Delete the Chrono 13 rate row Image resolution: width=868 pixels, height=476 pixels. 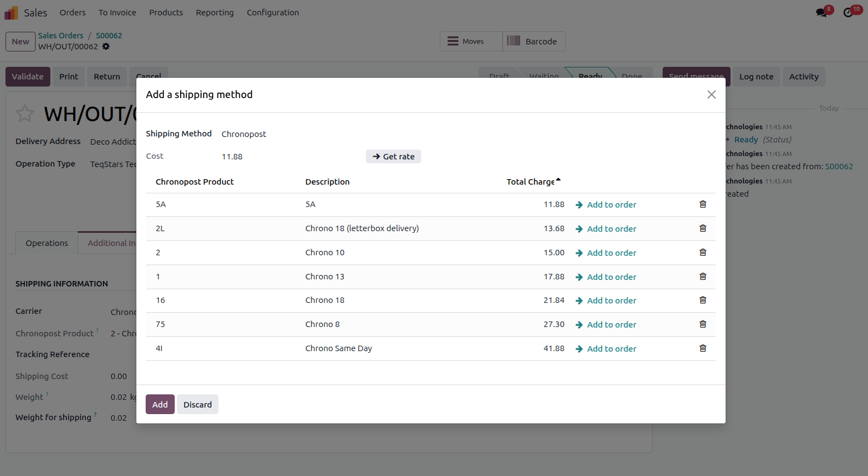(x=703, y=277)
